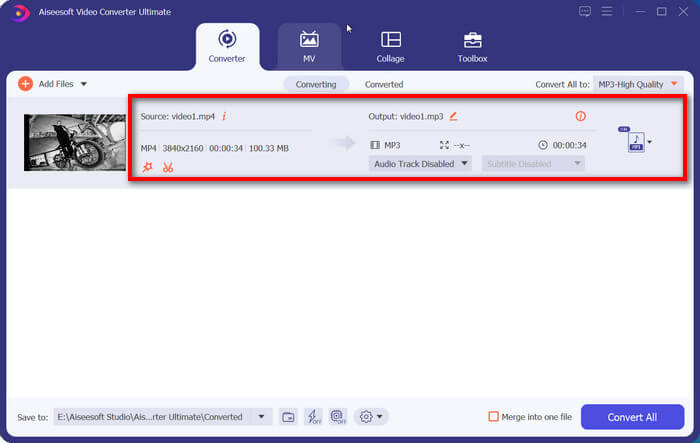700x443 pixels.
Task: Click the 100.33 MB file size text
Action: point(269,148)
